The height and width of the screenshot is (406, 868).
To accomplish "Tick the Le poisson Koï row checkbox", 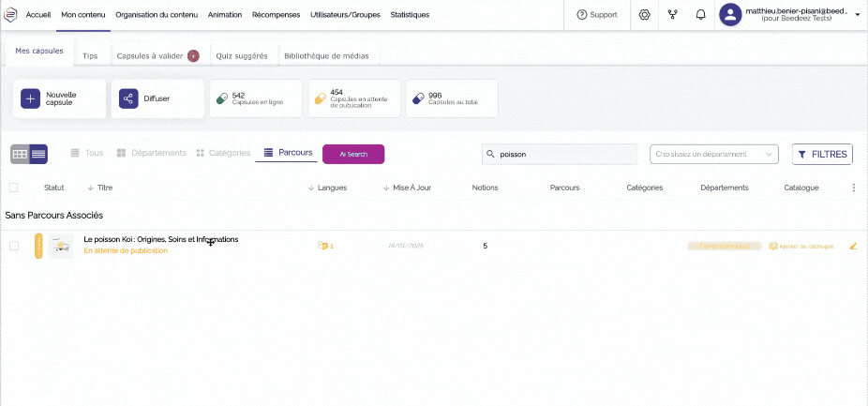I will click(x=14, y=246).
